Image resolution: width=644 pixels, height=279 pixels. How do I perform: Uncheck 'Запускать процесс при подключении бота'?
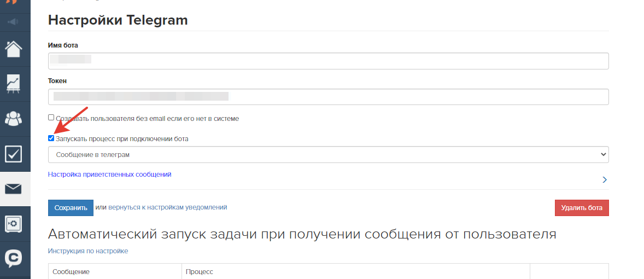pos(51,138)
